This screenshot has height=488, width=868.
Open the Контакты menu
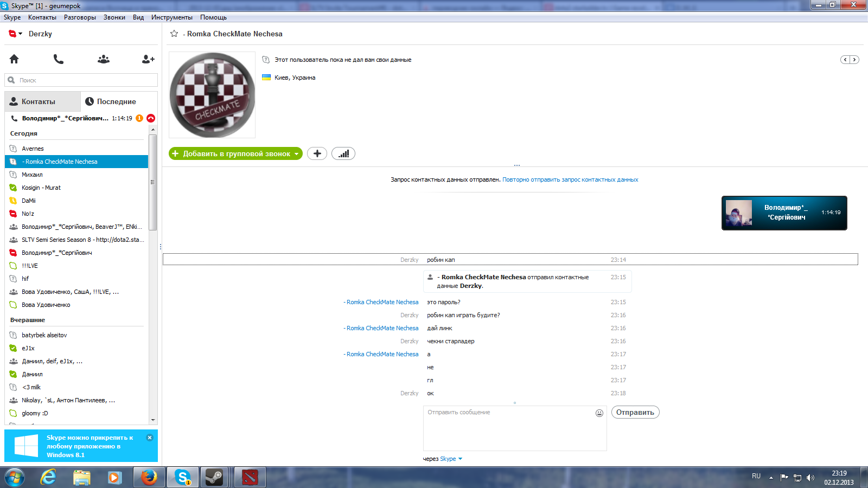42,17
